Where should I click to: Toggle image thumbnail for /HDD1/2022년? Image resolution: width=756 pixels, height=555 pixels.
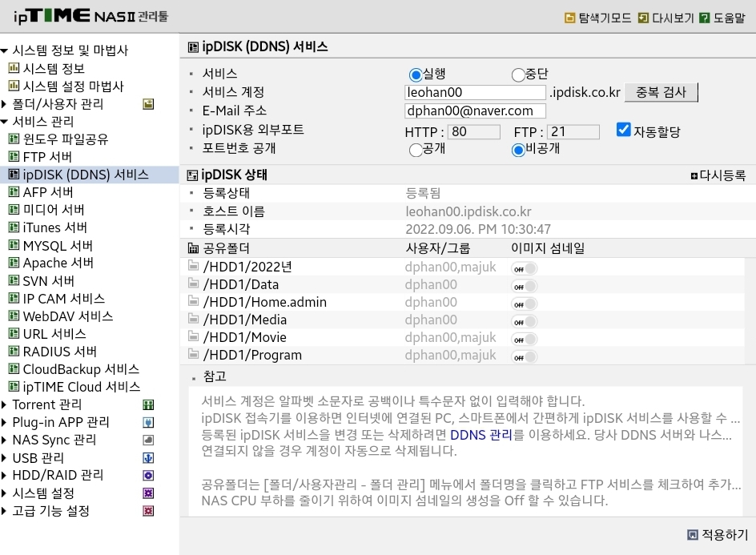pyautogui.click(x=524, y=268)
